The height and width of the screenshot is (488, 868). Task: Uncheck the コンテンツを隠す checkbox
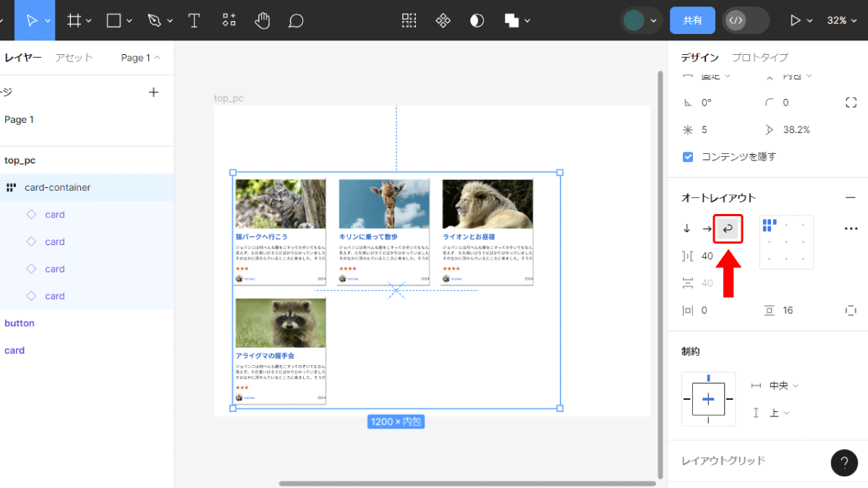click(688, 156)
